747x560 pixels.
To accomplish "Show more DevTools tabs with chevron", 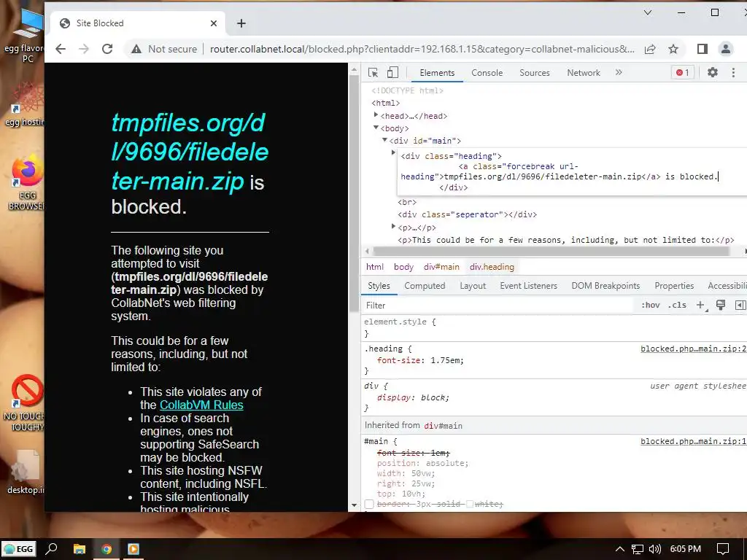I will (619, 72).
